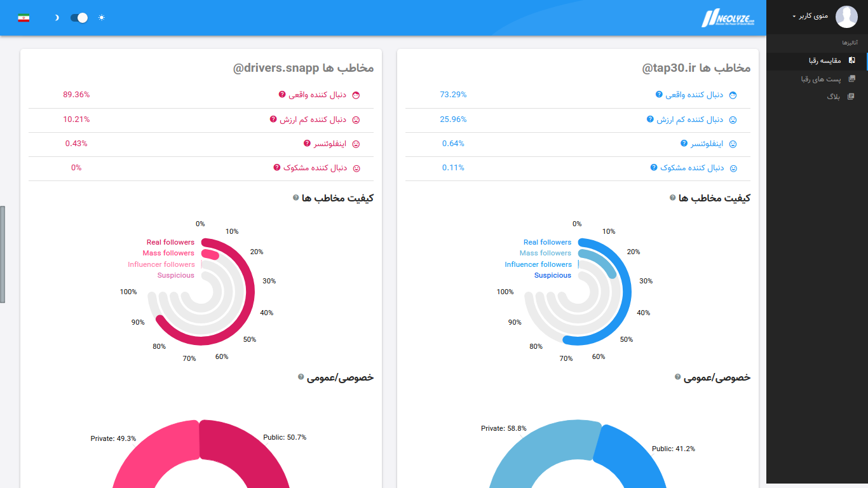
Task: Click the face icon of tap30.ir influencer row
Action: pos(733,144)
